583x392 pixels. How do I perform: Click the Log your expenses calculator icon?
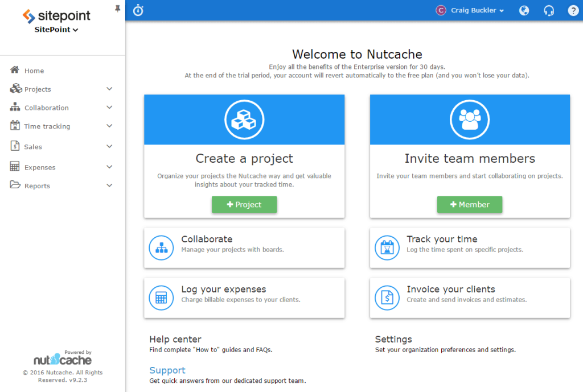click(161, 298)
